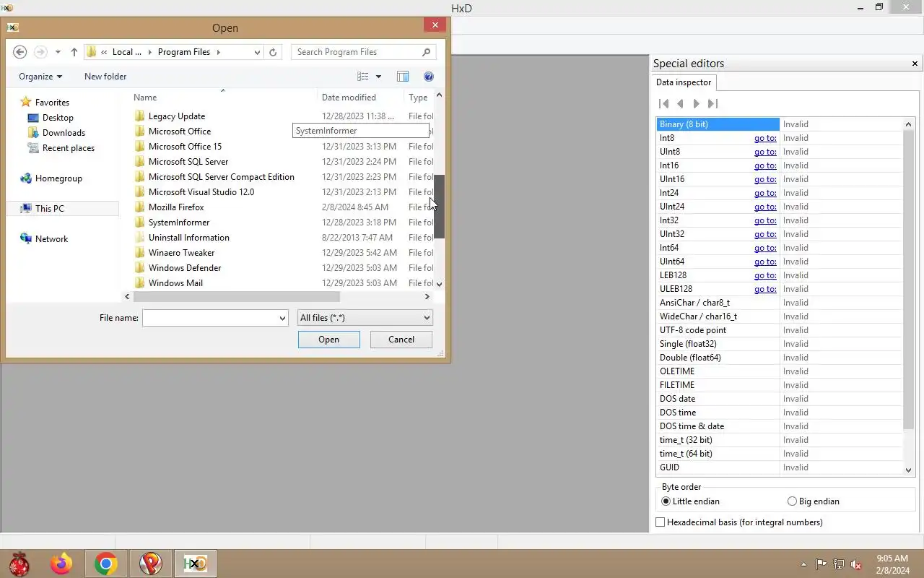Click the Int64 go to link
The image size is (924, 578).
765,248
